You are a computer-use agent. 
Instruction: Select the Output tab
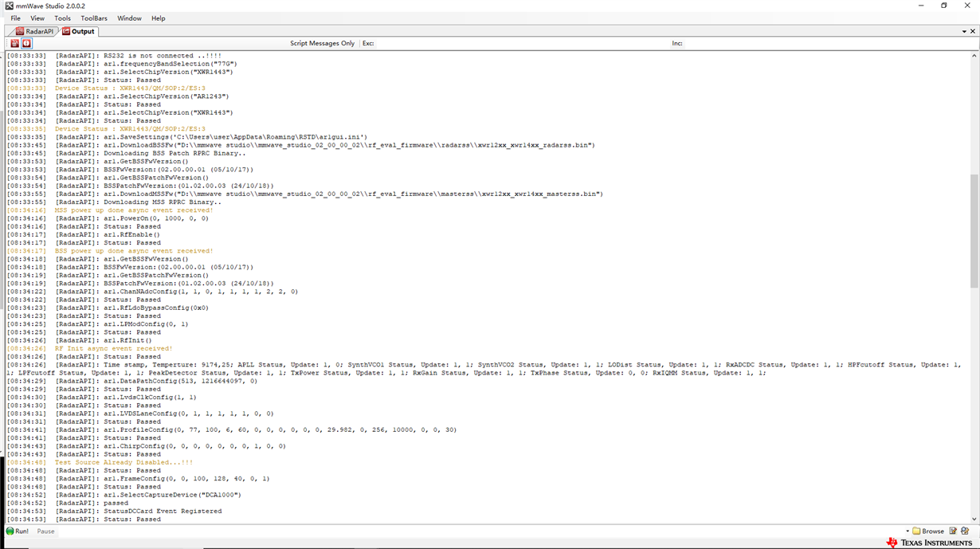(78, 31)
